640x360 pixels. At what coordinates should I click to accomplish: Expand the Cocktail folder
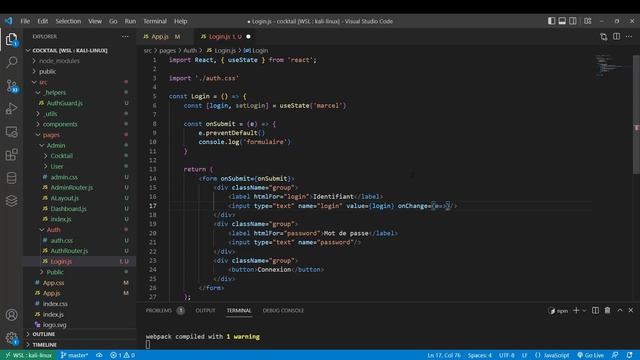tap(61, 156)
